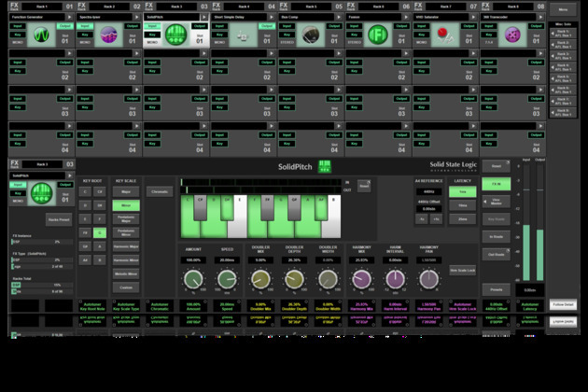Select the Rack 2 name header
This screenshot has height=392, width=588.
point(109,7)
